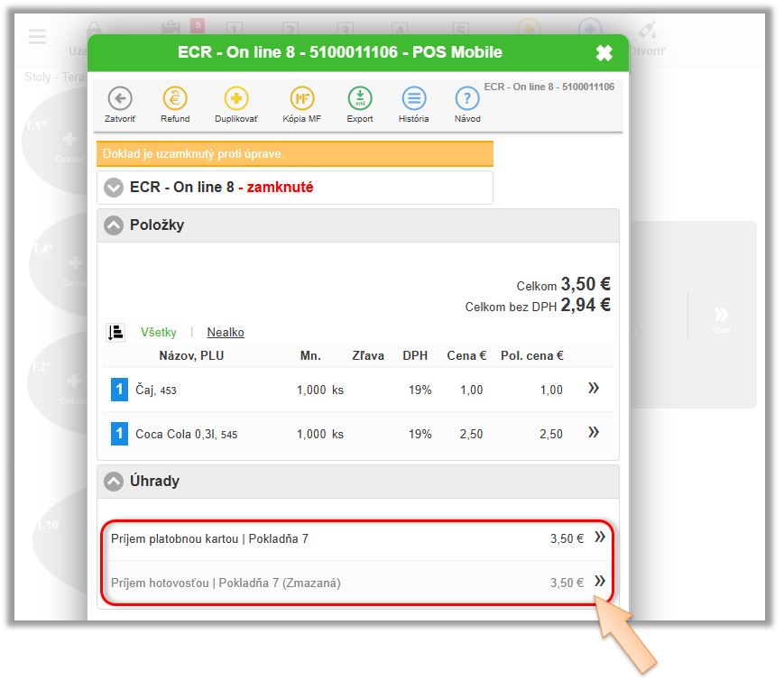Click the Duplikovať plus icon
Viewport: 784px width, 689px height.
point(235,98)
